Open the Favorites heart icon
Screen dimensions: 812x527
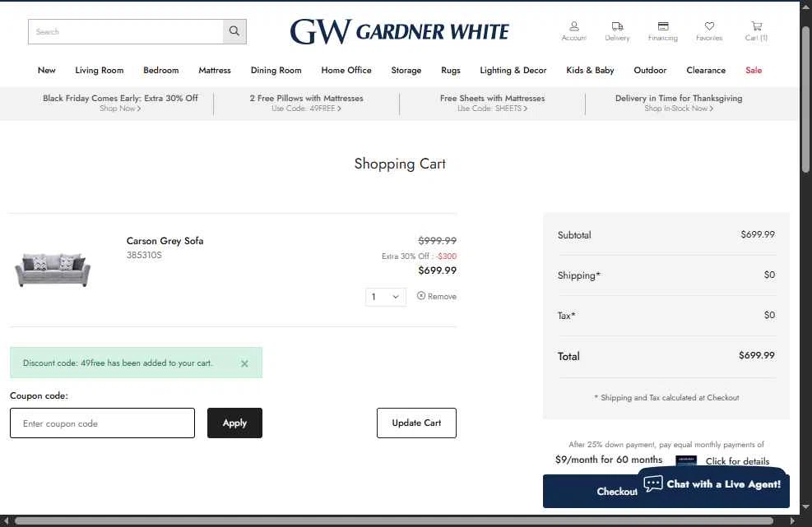click(x=709, y=31)
